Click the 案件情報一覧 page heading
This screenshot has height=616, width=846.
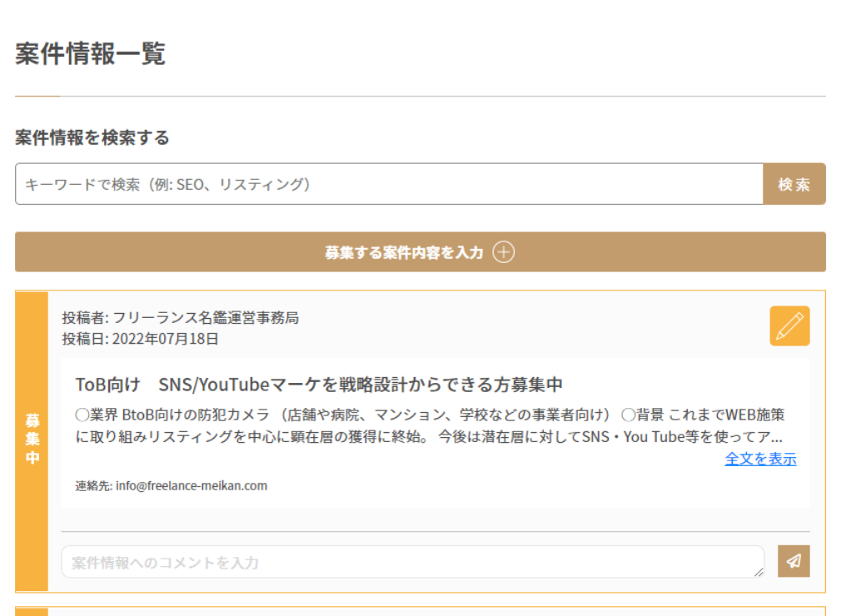click(x=90, y=53)
